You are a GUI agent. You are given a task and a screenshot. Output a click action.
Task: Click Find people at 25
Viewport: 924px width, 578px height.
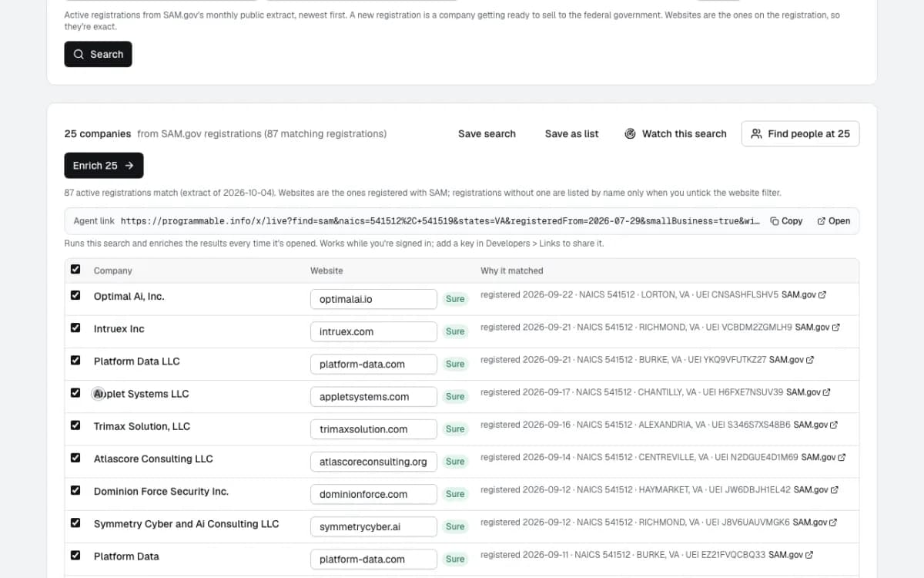pos(800,133)
